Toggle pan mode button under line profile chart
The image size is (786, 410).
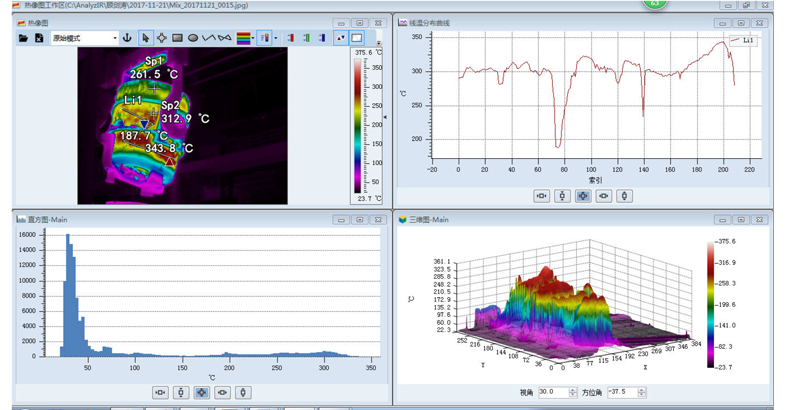click(583, 196)
